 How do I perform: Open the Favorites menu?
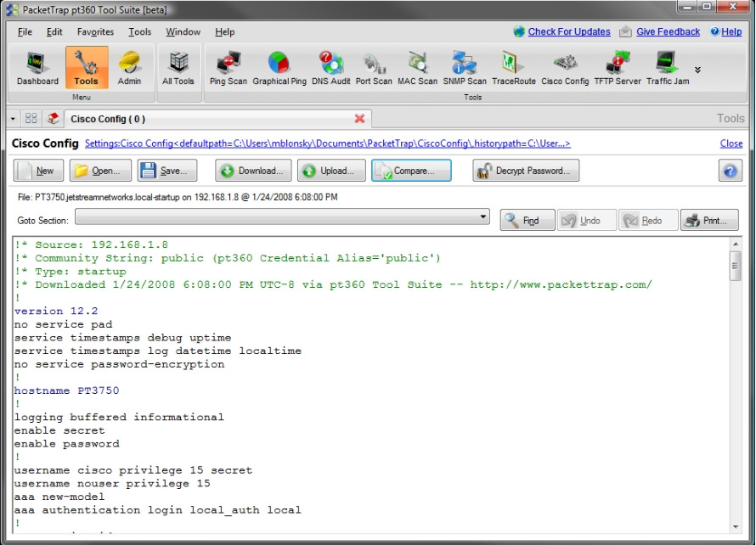pyautogui.click(x=95, y=31)
